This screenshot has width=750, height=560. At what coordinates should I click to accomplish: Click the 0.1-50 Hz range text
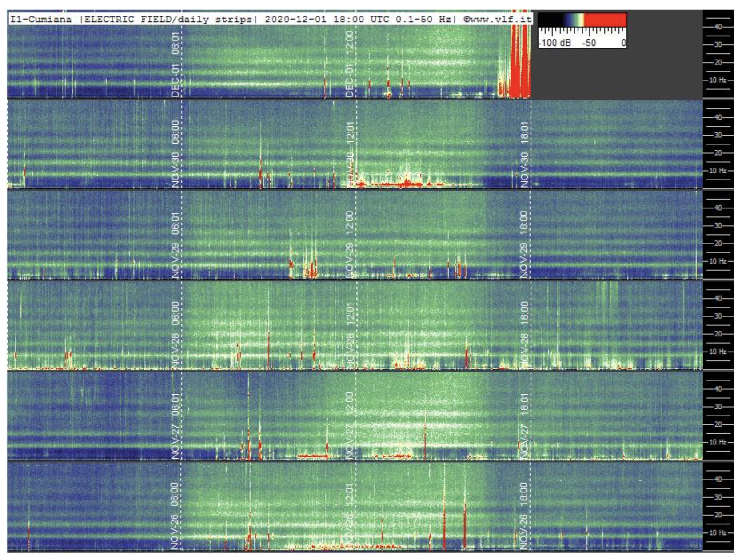pos(423,19)
